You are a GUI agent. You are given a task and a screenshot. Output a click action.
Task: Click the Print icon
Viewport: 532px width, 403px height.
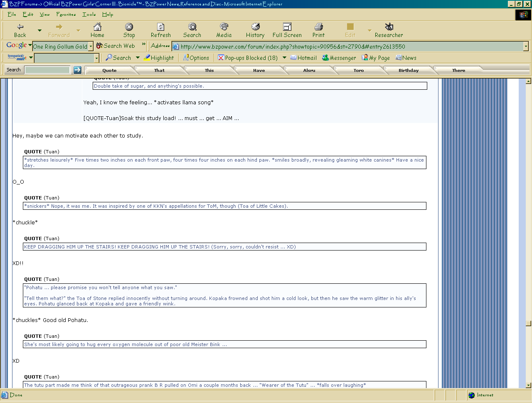(318, 30)
